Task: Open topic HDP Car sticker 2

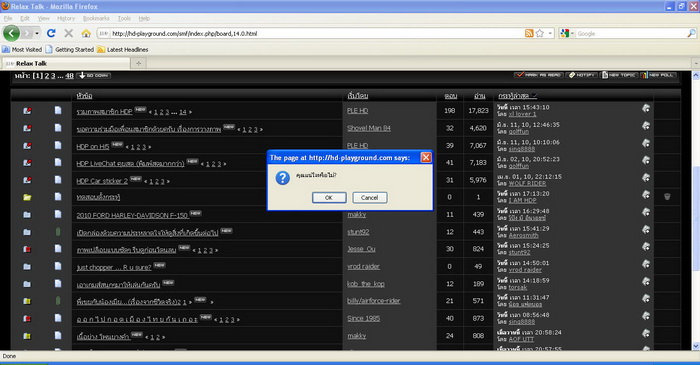Action: click(x=102, y=181)
